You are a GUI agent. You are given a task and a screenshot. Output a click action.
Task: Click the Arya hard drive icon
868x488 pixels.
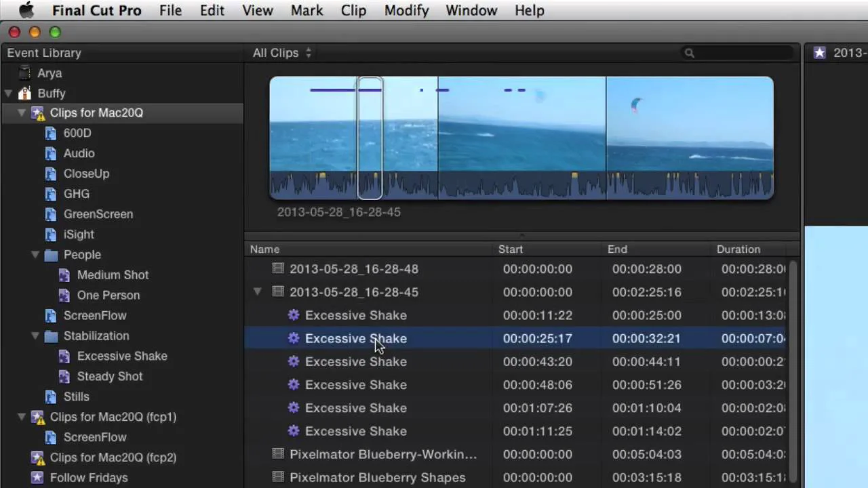(x=25, y=73)
